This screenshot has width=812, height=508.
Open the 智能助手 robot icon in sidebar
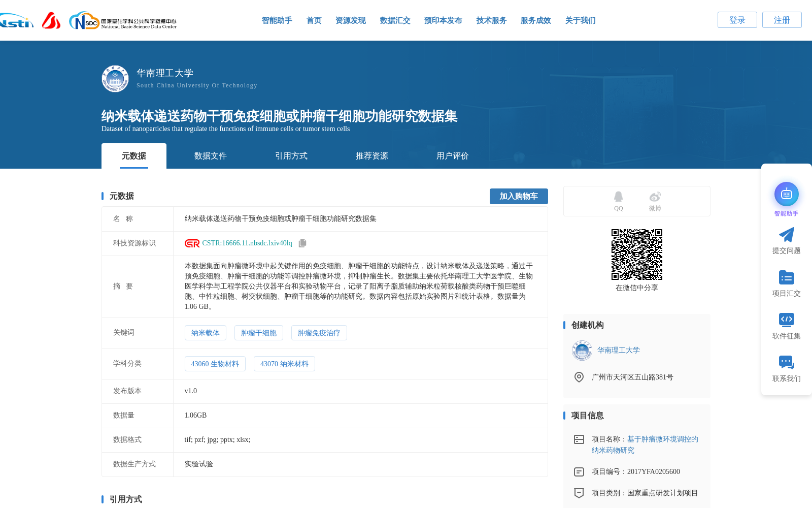pos(787,194)
